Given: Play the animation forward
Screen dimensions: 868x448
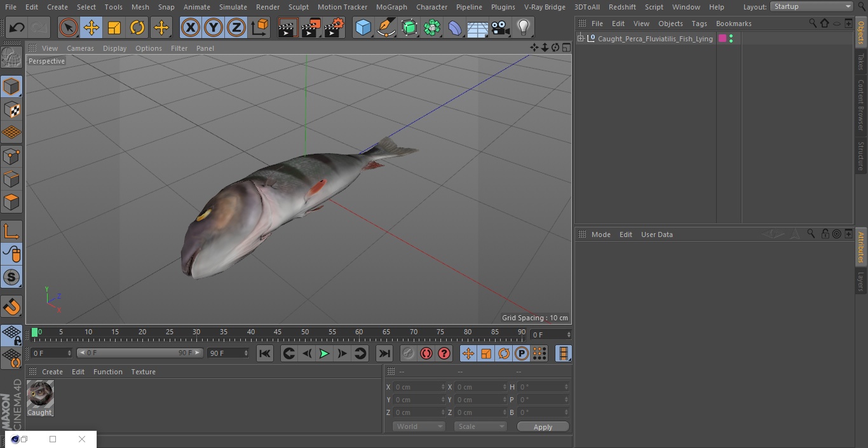Looking at the screenshot, I should tap(324, 353).
